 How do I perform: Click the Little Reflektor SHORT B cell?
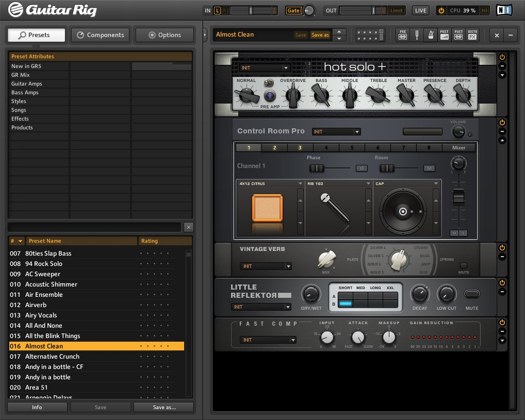pos(345,304)
